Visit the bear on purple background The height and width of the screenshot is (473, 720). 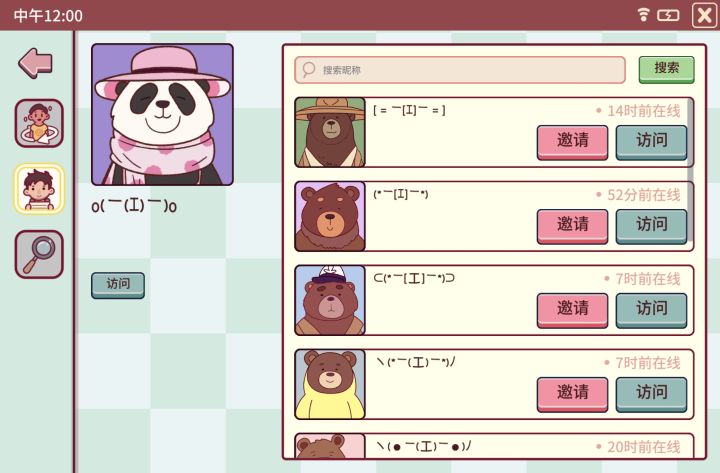click(651, 226)
